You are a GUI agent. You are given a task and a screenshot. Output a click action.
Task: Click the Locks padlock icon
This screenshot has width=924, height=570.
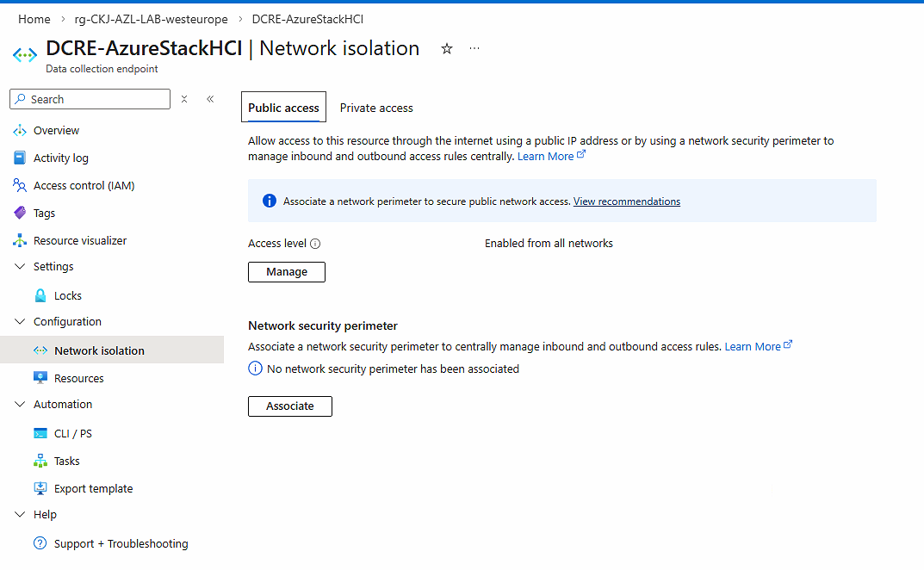coord(40,296)
